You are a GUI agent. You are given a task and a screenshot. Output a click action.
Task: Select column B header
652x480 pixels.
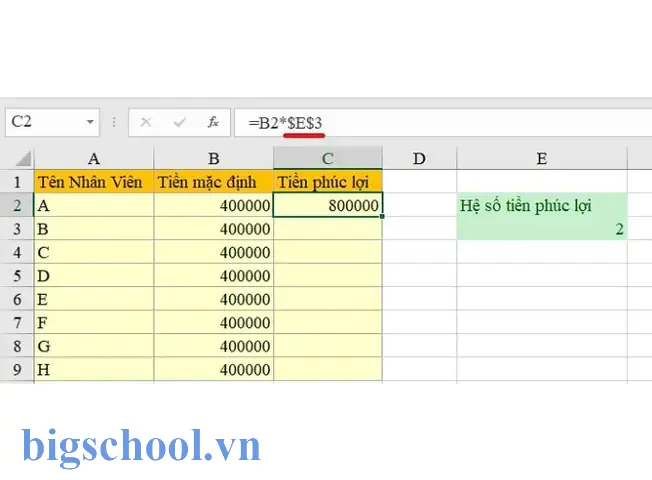214,158
